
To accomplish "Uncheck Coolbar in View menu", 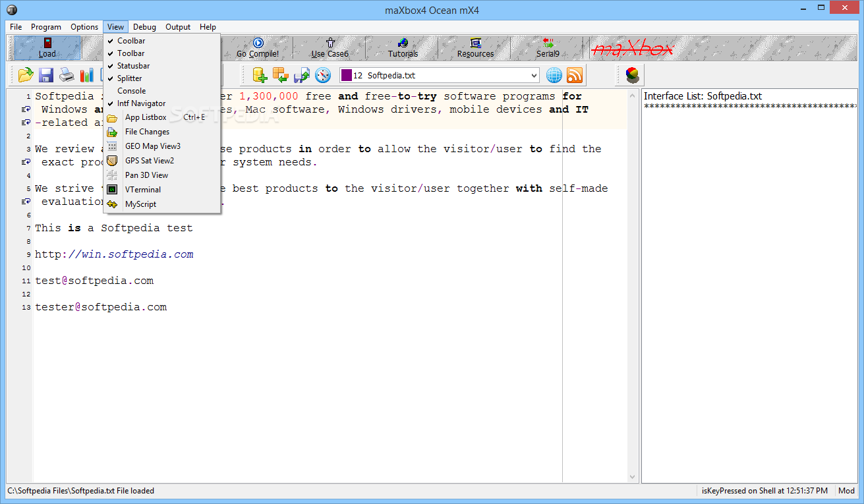I will (x=162, y=41).
